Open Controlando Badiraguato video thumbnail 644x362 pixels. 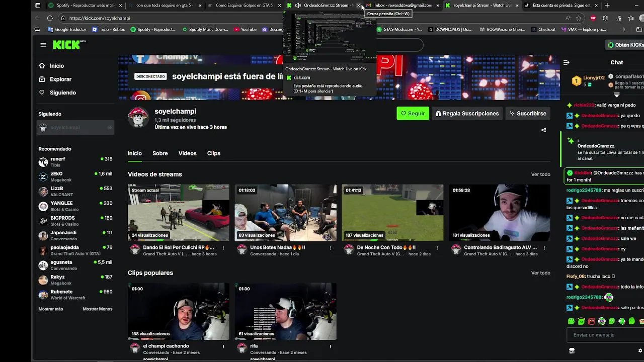(500, 213)
